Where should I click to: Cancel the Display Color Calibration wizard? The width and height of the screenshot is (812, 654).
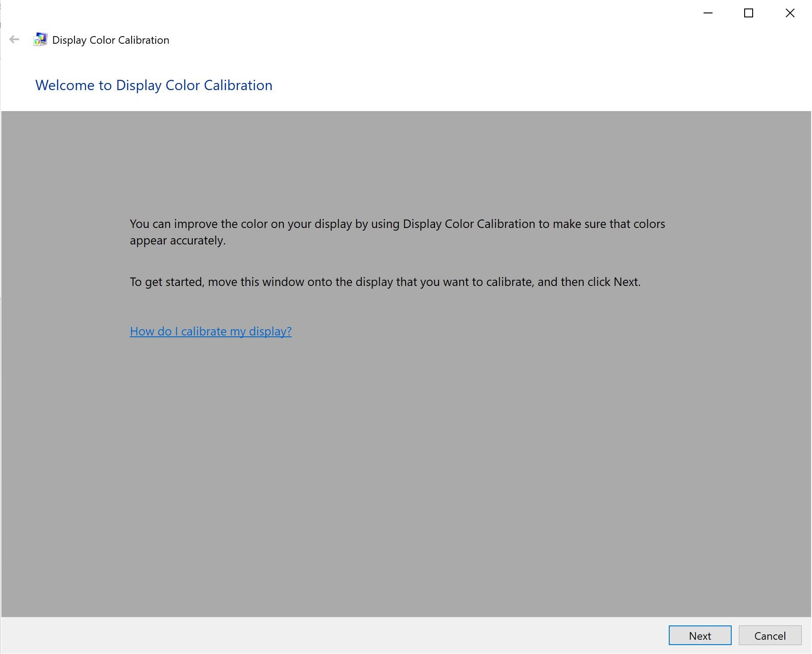point(769,635)
